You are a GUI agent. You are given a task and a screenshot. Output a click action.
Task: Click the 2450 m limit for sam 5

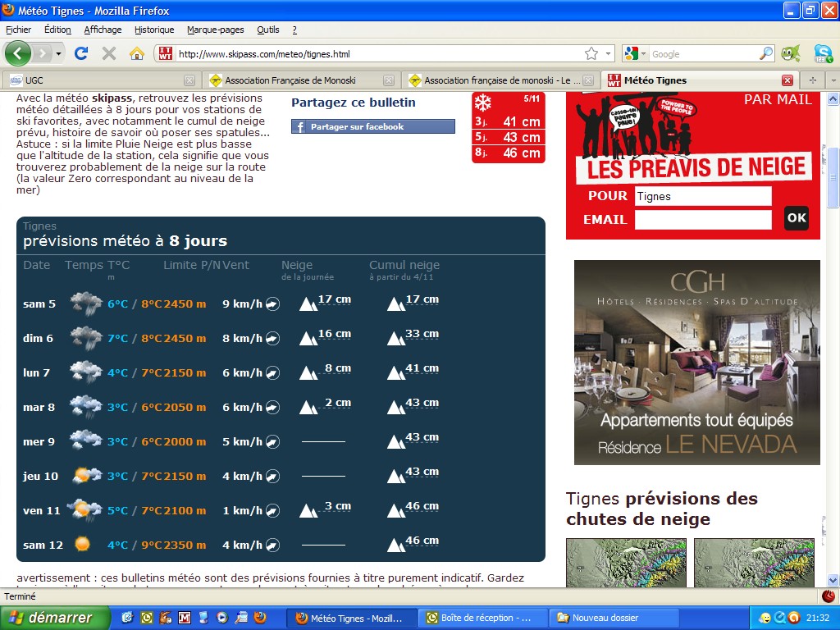185,304
